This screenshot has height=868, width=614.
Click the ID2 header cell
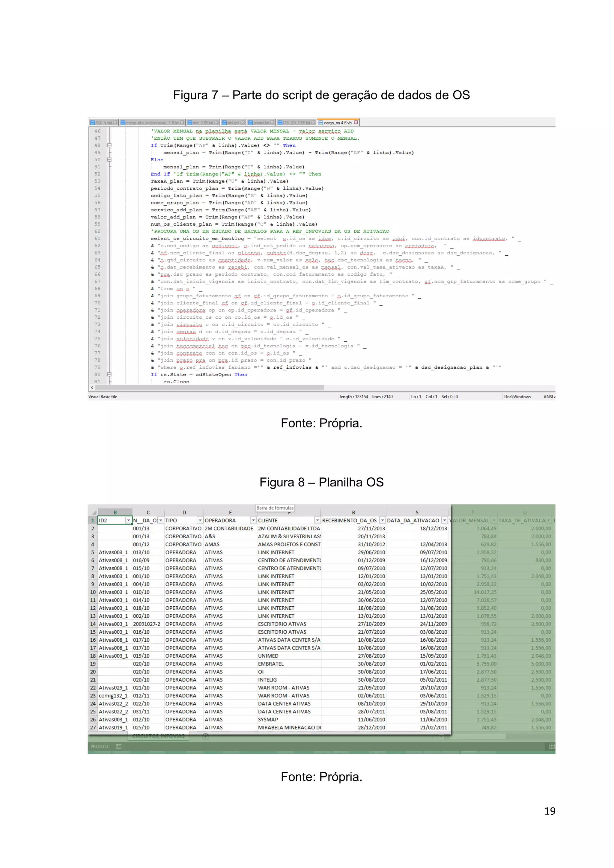115,521
